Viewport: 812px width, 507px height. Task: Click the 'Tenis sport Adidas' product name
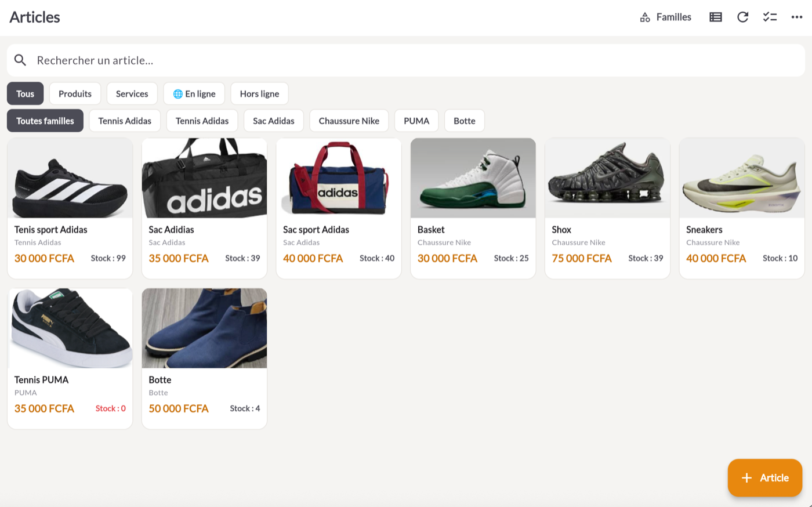click(51, 230)
